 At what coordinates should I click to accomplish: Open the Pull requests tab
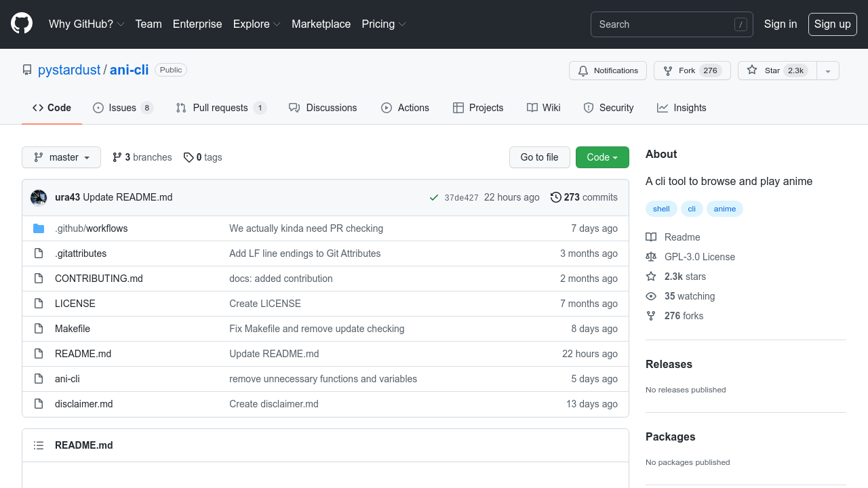click(x=221, y=108)
